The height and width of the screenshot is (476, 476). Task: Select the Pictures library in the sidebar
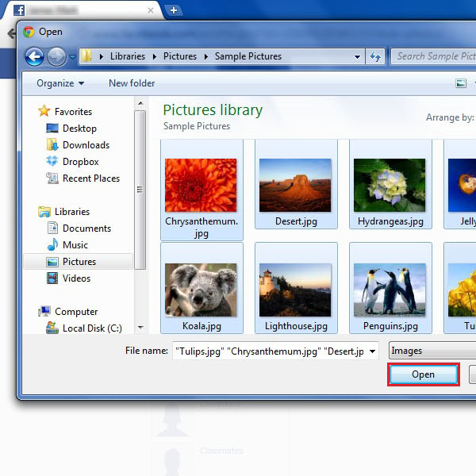point(79,262)
